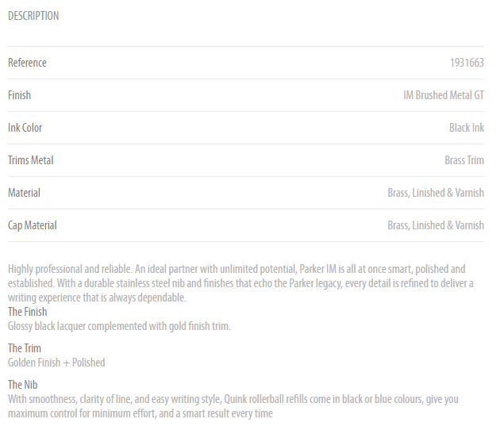Click The Trim subheading
Image resolution: width=504 pixels, height=430 pixels.
click(x=25, y=348)
